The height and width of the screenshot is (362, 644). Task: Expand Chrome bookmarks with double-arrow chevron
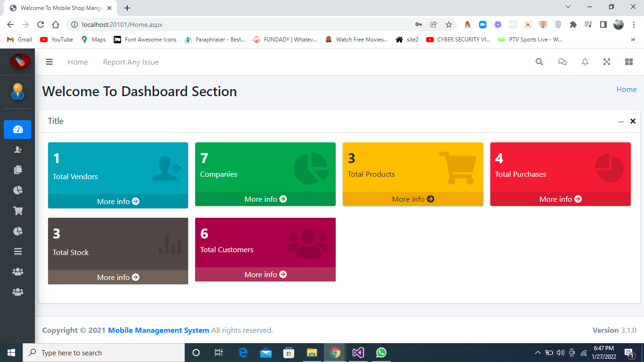pyautogui.click(x=633, y=40)
